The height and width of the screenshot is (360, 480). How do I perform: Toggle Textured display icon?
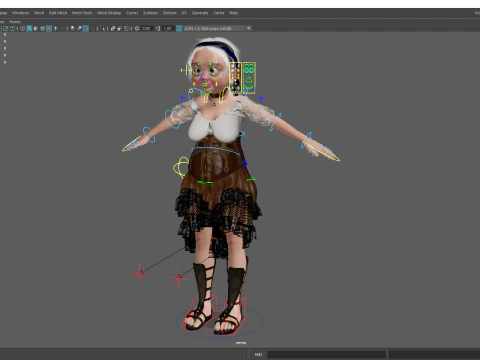point(49,28)
